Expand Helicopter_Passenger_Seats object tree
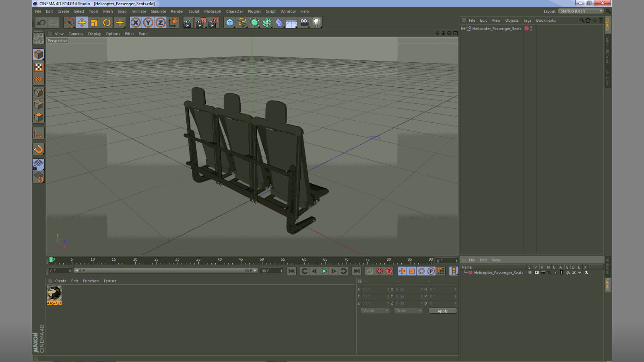This screenshot has width=644, height=362. click(x=463, y=29)
